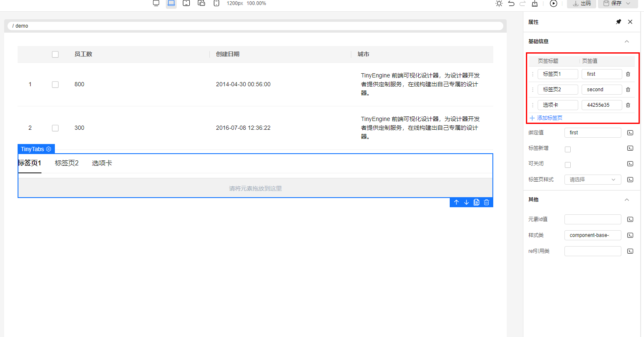The image size is (644, 337).
Task: Click the 员工数 column header
Action: point(83,54)
